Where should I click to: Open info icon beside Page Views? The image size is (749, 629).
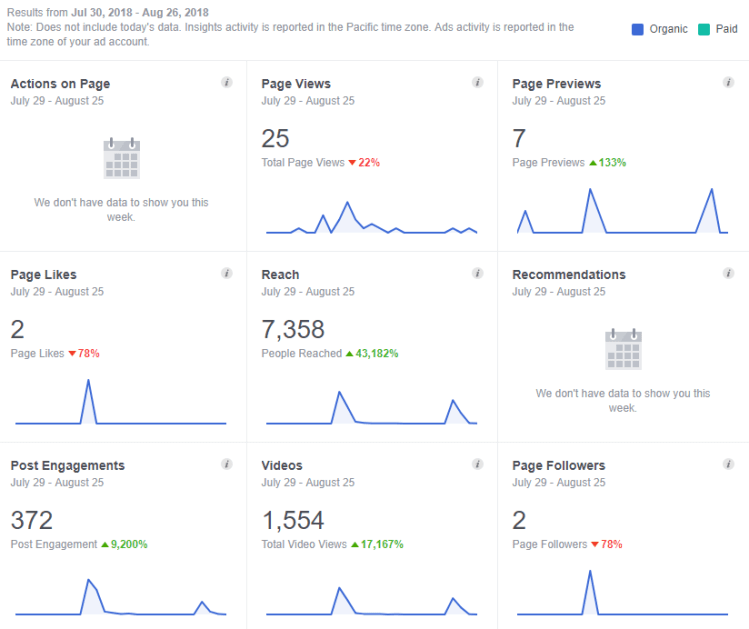click(478, 82)
